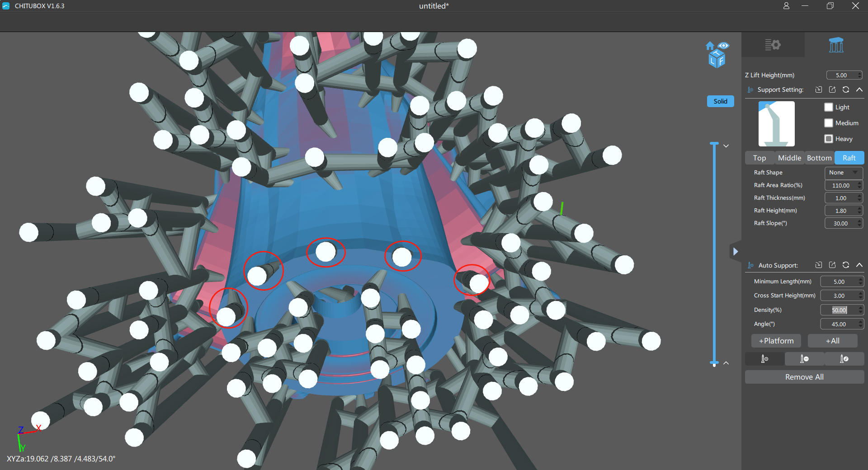Select the add support tool icon

[764, 359]
